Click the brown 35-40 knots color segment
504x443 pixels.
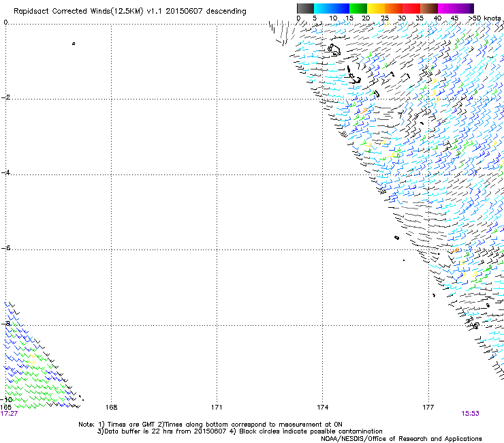tap(429, 8)
